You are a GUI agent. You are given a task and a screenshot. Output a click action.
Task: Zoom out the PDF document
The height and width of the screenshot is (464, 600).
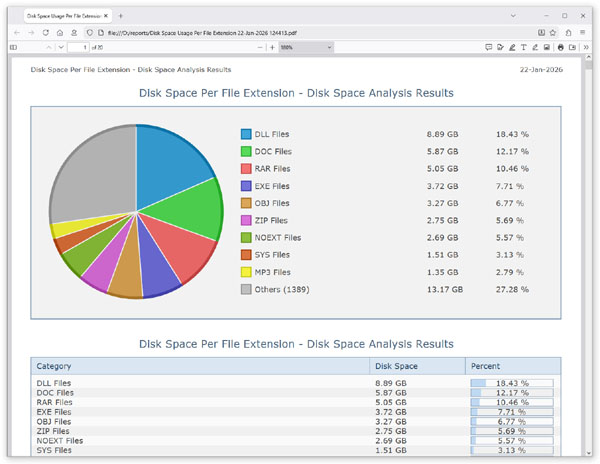click(260, 47)
